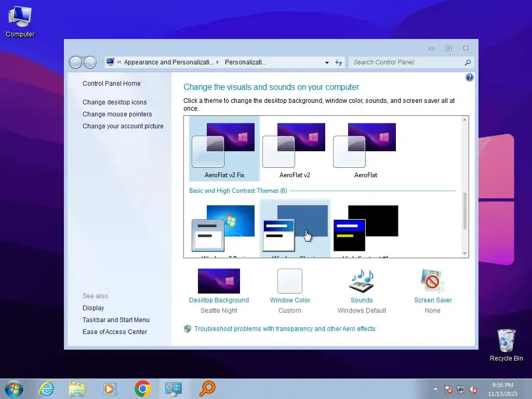
Task: Open the magnifier search taskbar icon
Action: pyautogui.click(x=207, y=389)
